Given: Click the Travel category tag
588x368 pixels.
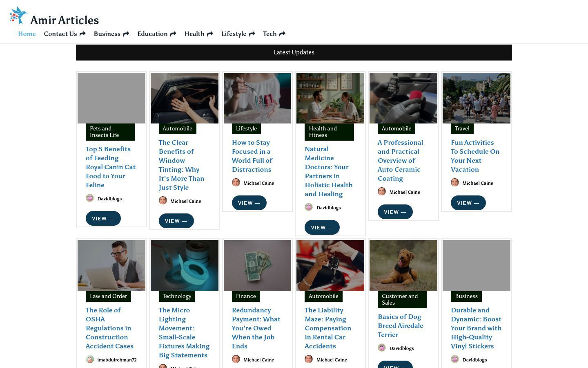Looking at the screenshot, I should click(462, 128).
